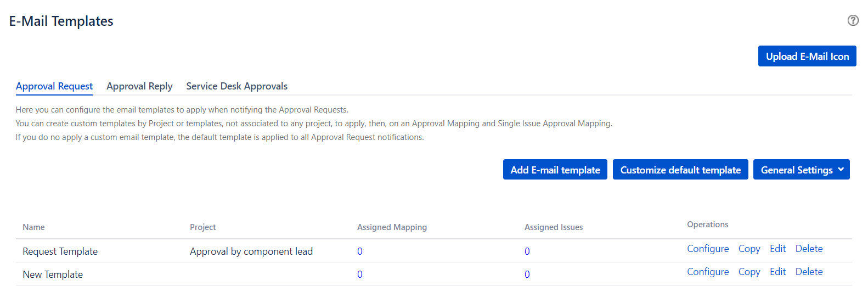
Task: Copy the New Template
Action: coord(749,272)
